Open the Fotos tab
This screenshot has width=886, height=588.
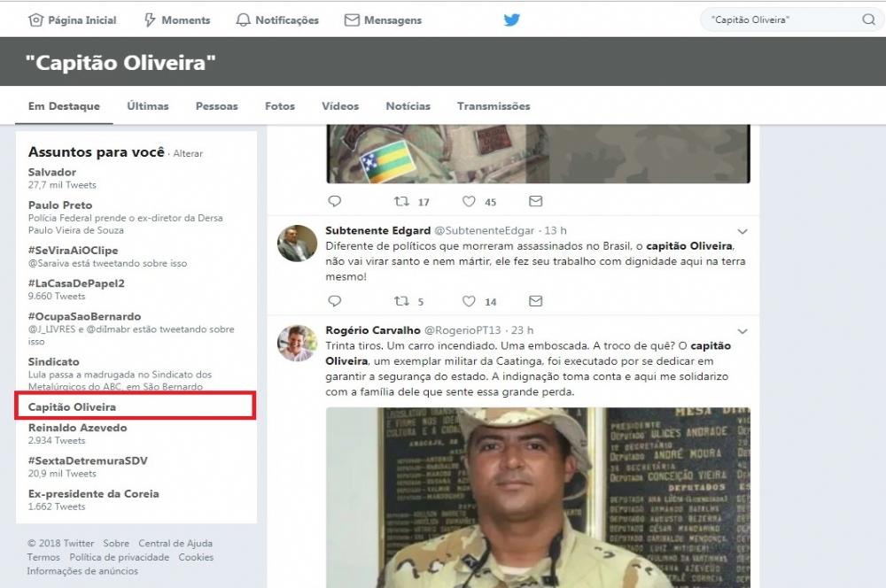point(279,106)
